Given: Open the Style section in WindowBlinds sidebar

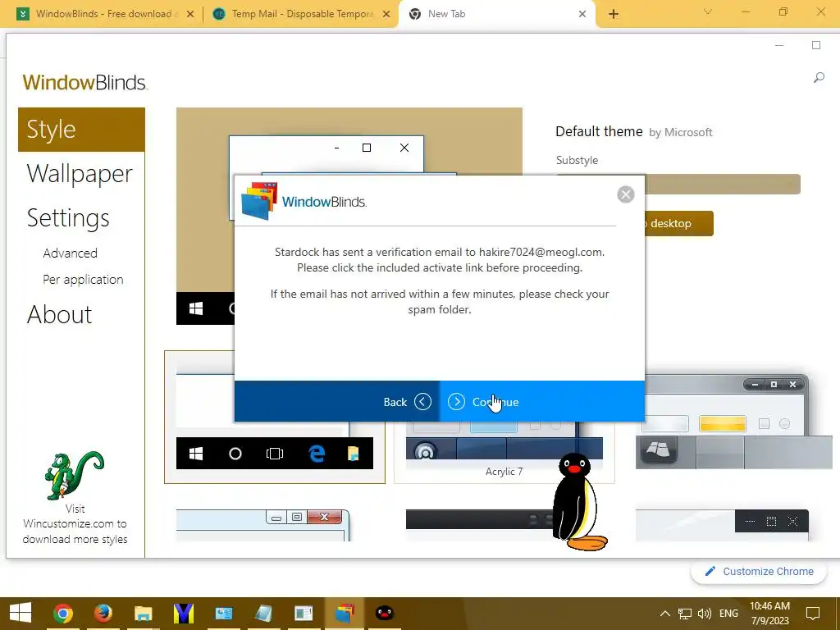Looking at the screenshot, I should tap(81, 130).
